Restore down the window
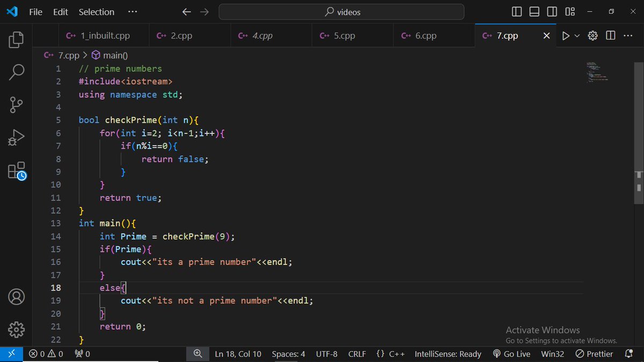Viewport: 644px width, 362px height. [611, 12]
